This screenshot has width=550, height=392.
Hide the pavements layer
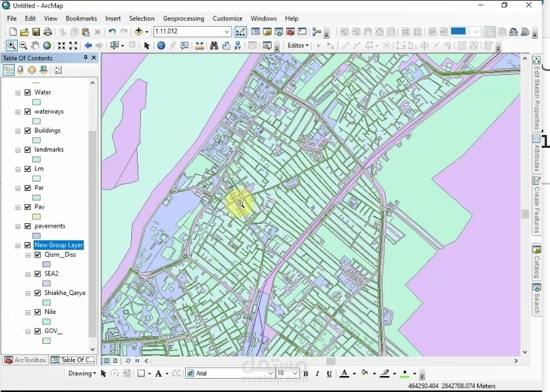click(x=28, y=226)
